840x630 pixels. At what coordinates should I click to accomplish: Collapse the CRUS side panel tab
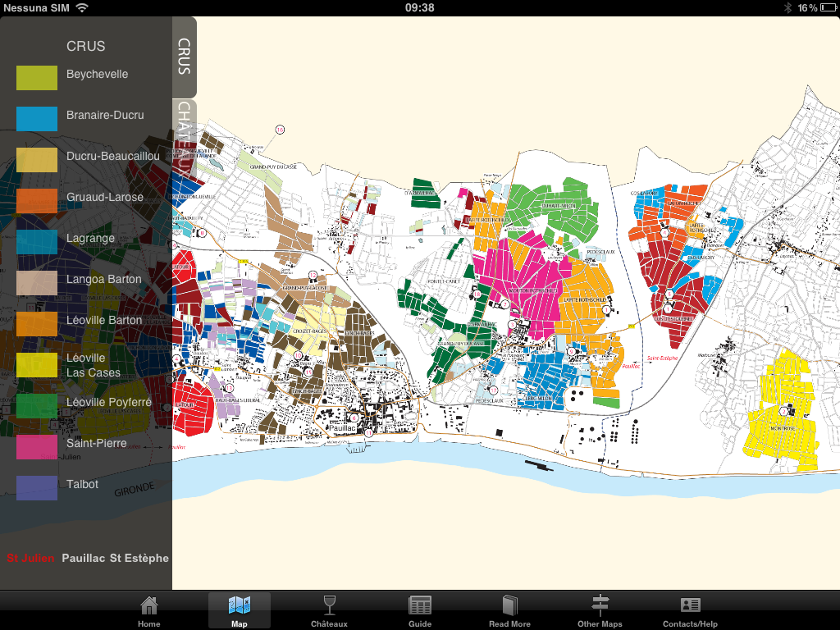tap(185, 57)
